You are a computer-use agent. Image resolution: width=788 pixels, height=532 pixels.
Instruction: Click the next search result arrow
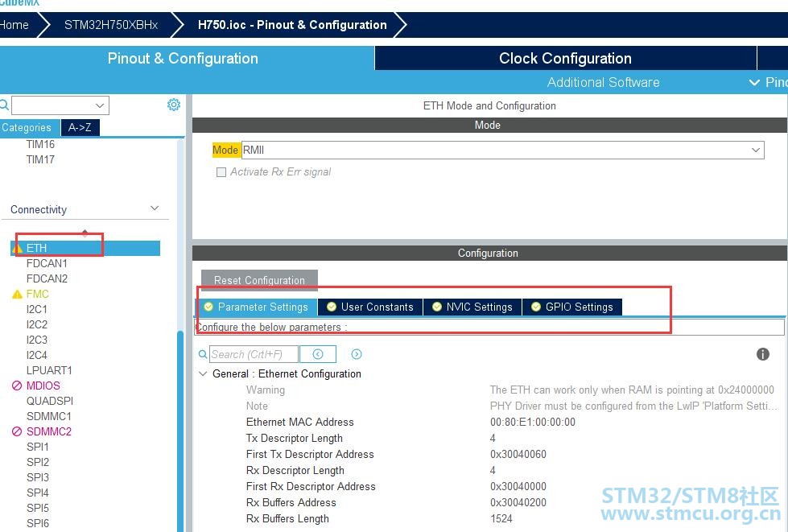click(357, 354)
